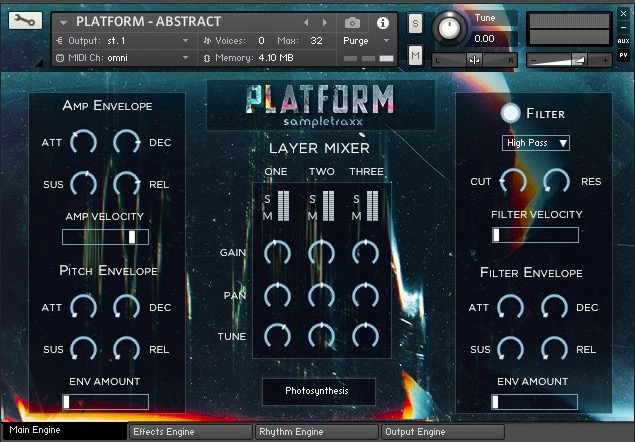Click the Amp Envelope DEC knob
The height and width of the screenshot is (442, 635).
(x=126, y=143)
